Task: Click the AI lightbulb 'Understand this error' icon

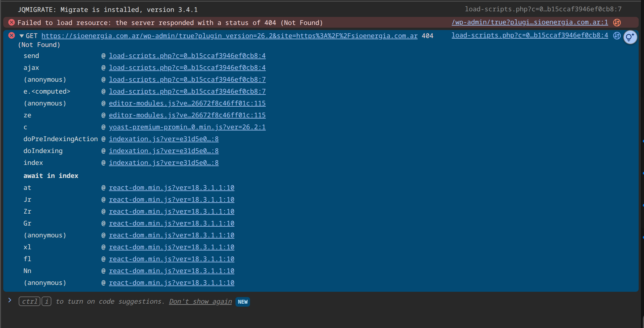Action: [630, 37]
